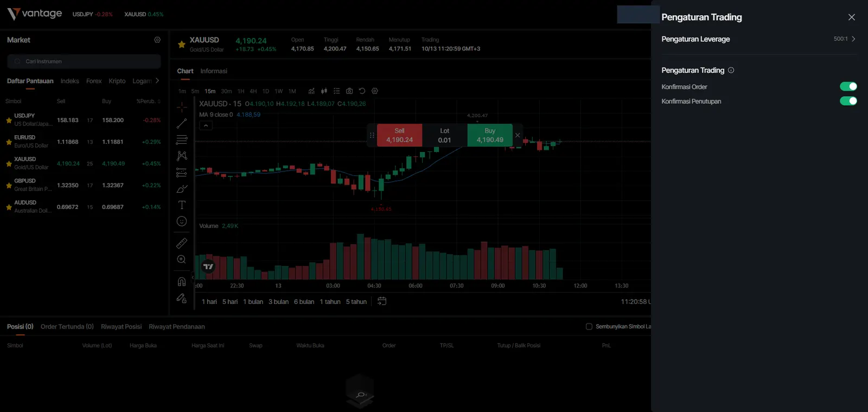The height and width of the screenshot is (412, 868).
Task: Collapse the indicator legend with the arrow
Action: click(x=206, y=125)
